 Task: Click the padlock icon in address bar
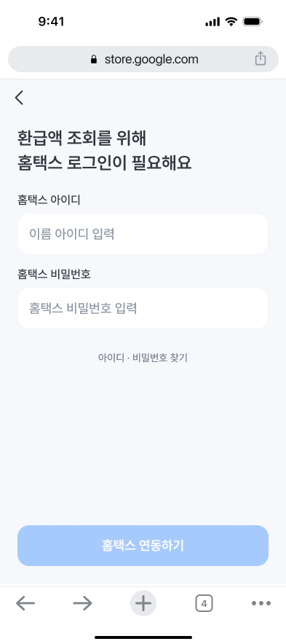tap(94, 60)
